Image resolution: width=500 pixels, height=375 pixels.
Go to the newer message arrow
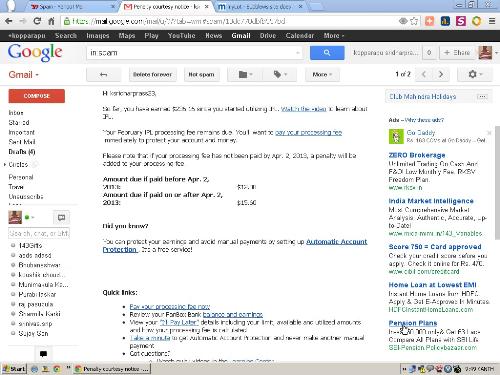424,74
